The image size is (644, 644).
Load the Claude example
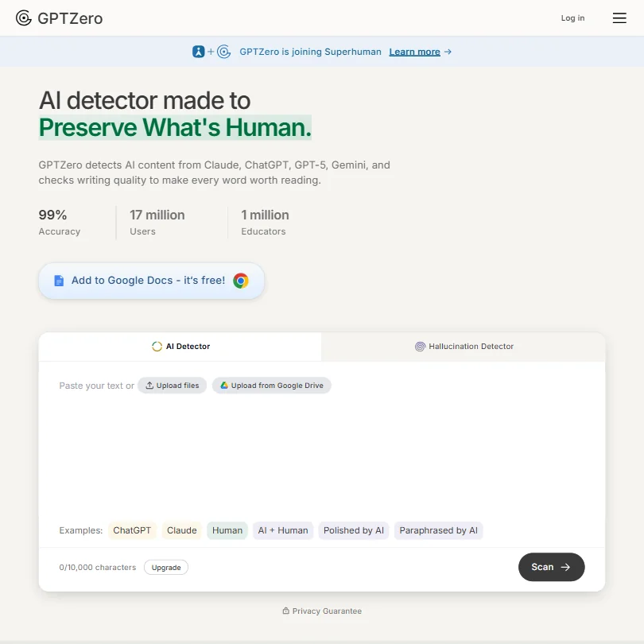[181, 530]
